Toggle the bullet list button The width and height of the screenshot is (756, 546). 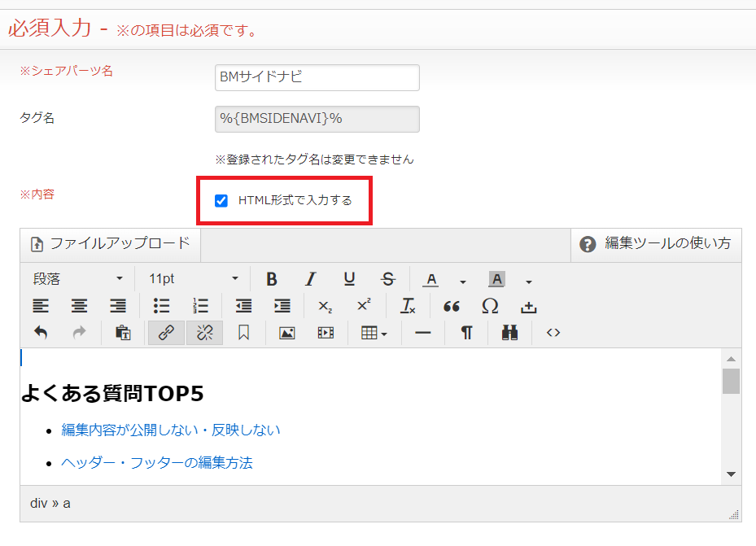tap(161, 306)
